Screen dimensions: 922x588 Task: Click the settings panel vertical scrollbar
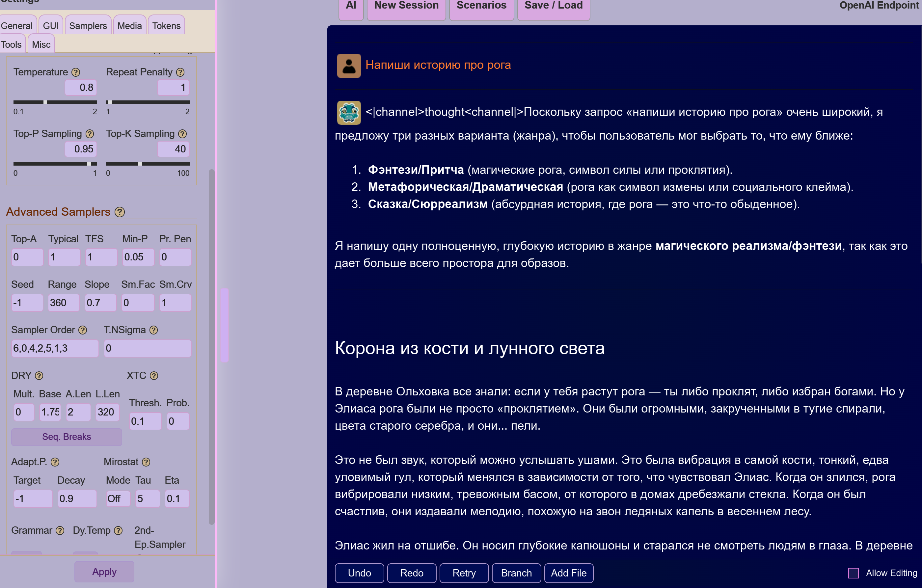[211, 346]
